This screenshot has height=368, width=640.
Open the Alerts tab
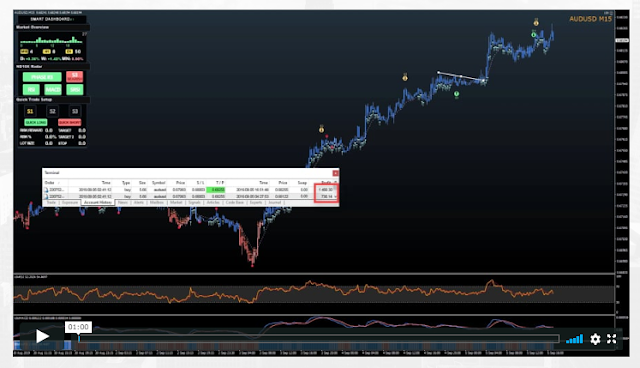tap(139, 202)
